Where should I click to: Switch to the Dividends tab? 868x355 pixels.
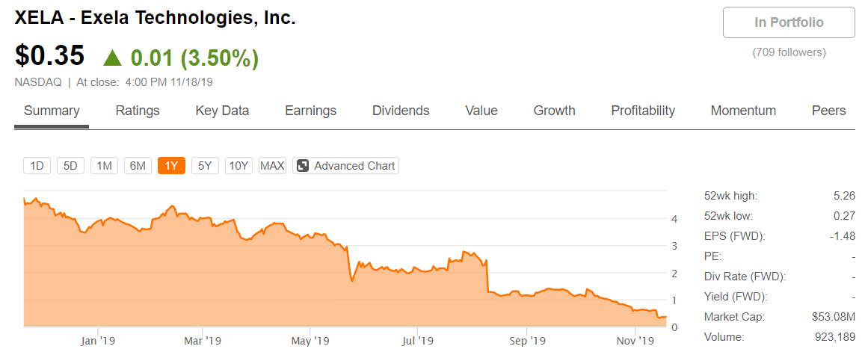click(x=401, y=111)
